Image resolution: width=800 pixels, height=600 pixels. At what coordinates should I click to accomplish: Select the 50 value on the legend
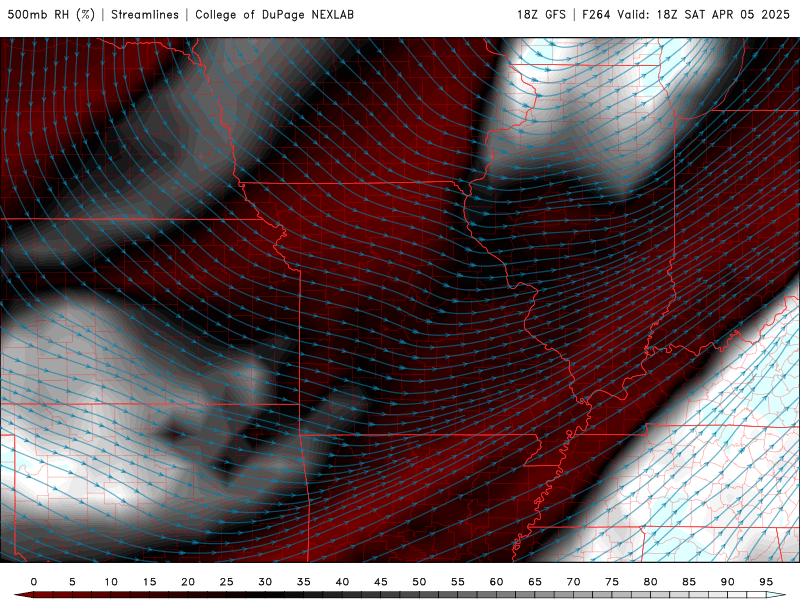click(419, 582)
